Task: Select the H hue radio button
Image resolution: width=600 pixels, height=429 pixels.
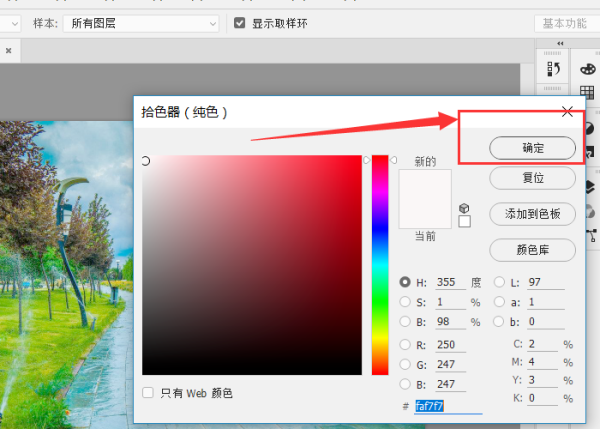Action: 405,282
